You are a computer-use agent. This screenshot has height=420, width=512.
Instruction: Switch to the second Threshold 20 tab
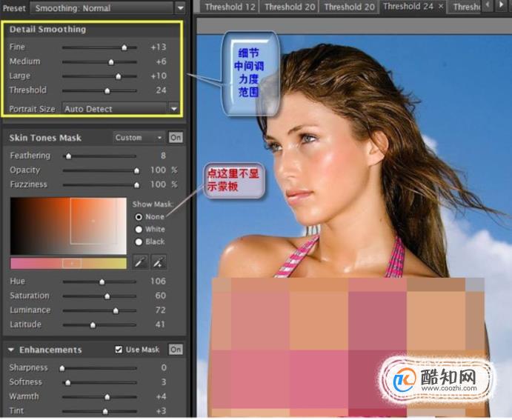click(x=349, y=7)
